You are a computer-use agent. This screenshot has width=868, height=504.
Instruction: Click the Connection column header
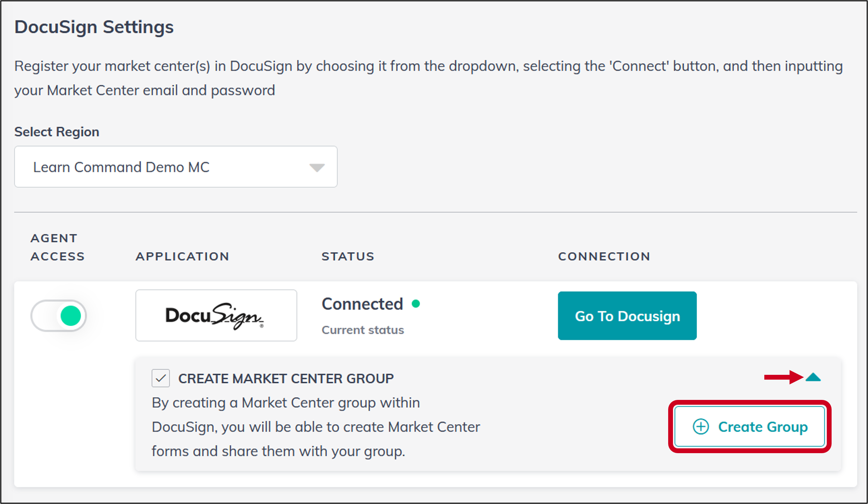pos(604,257)
